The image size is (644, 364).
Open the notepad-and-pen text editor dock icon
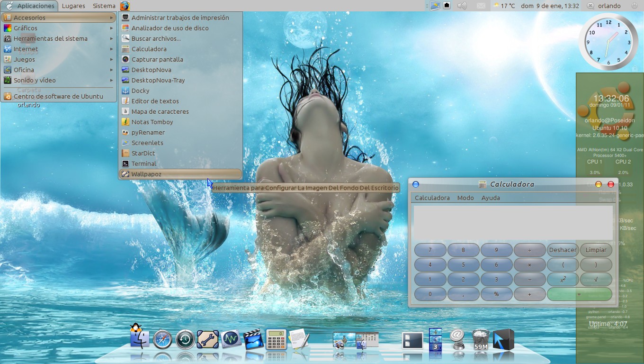point(299,339)
